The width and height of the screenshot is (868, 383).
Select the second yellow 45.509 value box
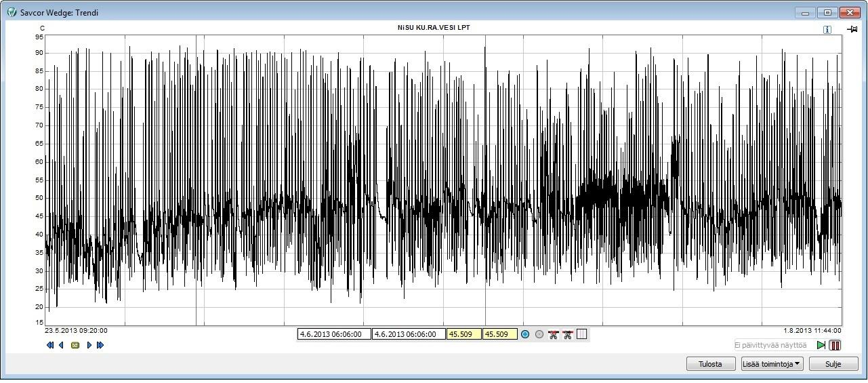coord(499,334)
